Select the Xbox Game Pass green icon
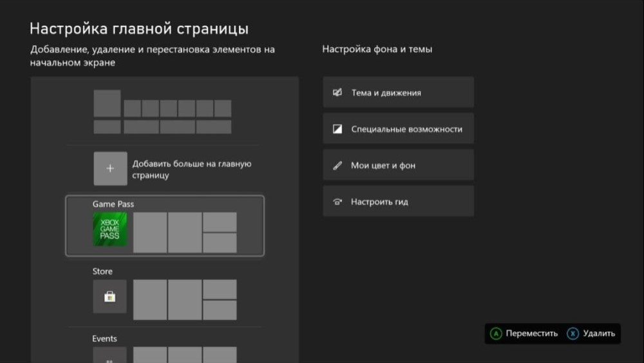Screen dimensions: 644x363 click(x=109, y=229)
